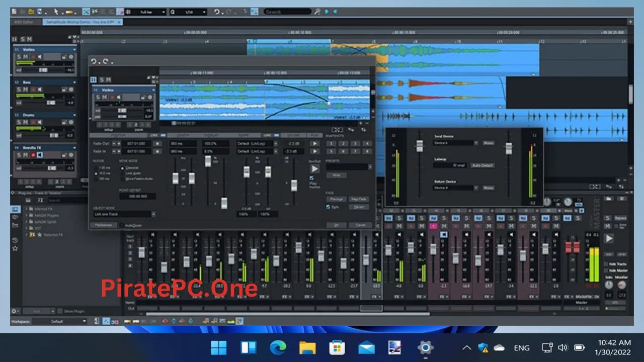The width and height of the screenshot is (644, 362).
Task: Click the undo icon in the crossfade editor
Action: click(94, 61)
